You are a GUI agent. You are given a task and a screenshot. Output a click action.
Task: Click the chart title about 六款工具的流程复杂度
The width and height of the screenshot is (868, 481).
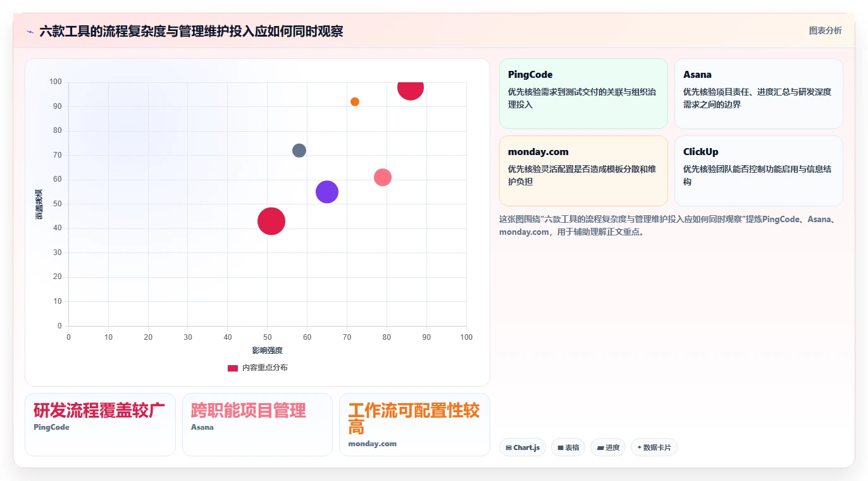[191, 31]
